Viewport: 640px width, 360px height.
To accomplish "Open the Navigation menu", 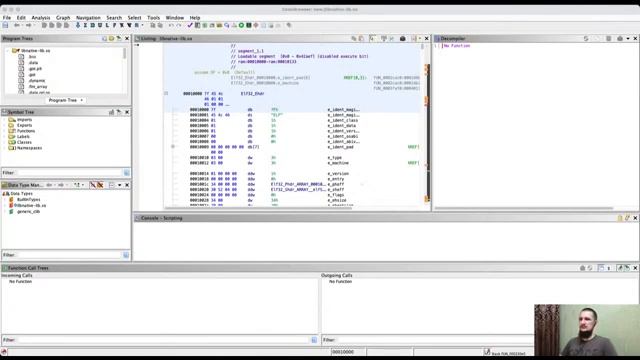I will pos(88,18).
